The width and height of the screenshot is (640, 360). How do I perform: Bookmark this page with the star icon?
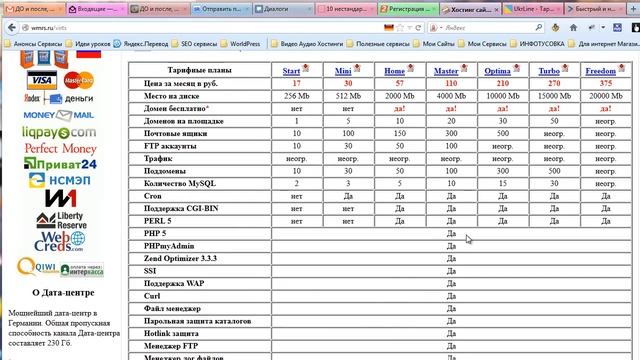[x=400, y=28]
